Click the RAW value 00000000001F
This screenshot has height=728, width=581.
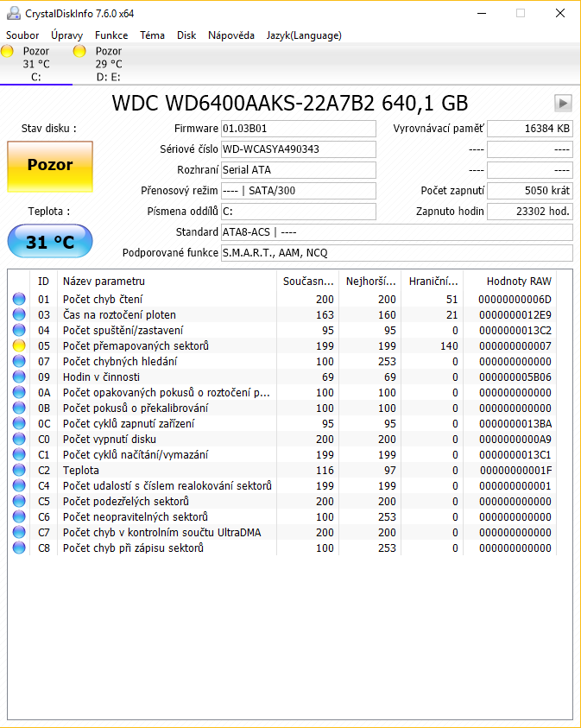pyautogui.click(x=515, y=471)
